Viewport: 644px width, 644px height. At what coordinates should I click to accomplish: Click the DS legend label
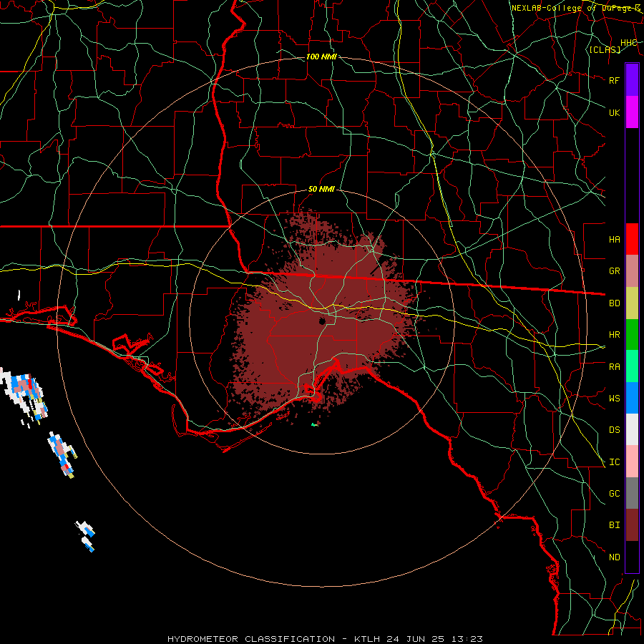614,430
